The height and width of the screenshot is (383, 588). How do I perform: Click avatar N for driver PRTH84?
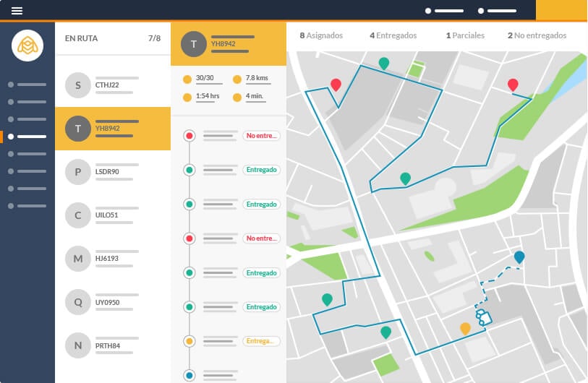(78, 345)
